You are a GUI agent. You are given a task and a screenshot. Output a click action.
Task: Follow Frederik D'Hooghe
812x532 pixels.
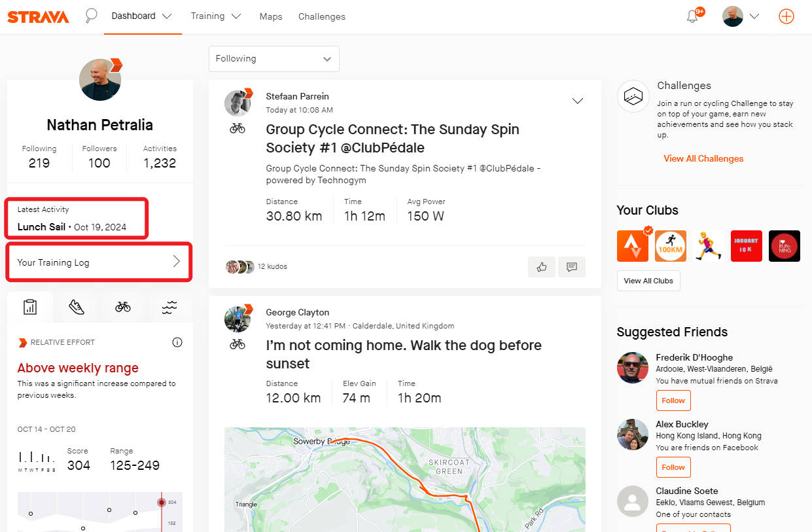coord(673,400)
